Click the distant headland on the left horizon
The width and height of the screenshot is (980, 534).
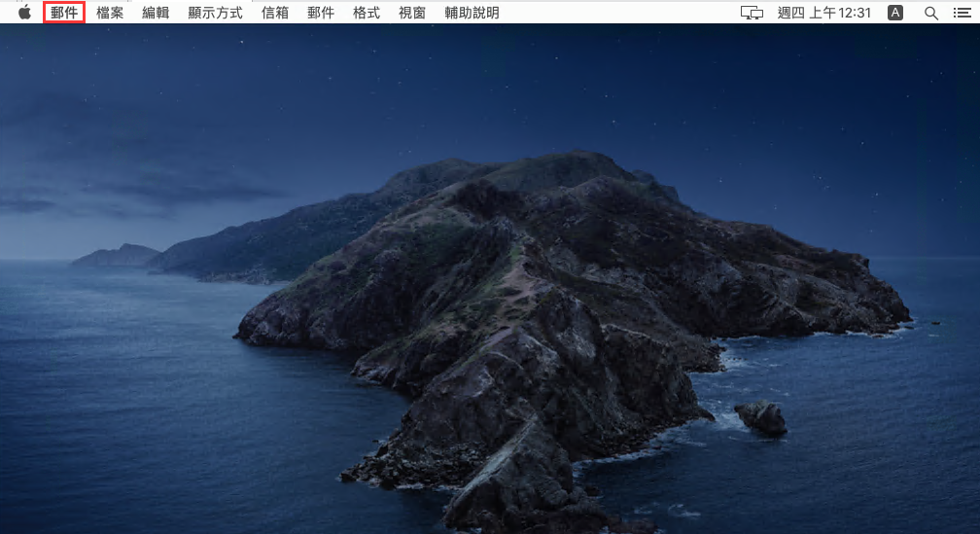point(117,256)
